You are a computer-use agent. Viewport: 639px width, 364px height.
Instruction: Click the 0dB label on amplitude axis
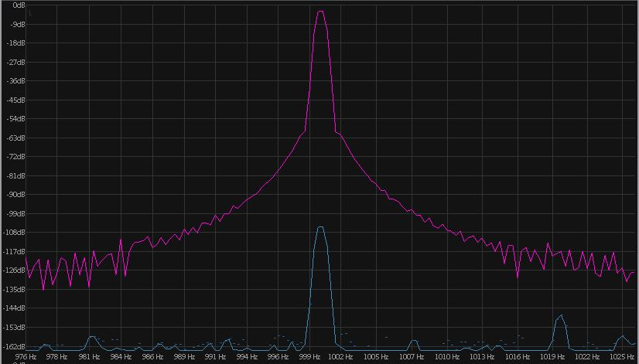[x=18, y=5]
